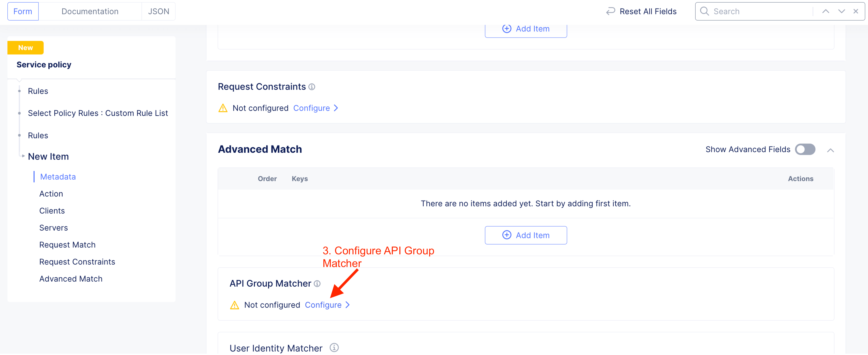Viewport: 868px width, 355px height.
Task: Jump to previous search result arrow
Action: click(825, 11)
